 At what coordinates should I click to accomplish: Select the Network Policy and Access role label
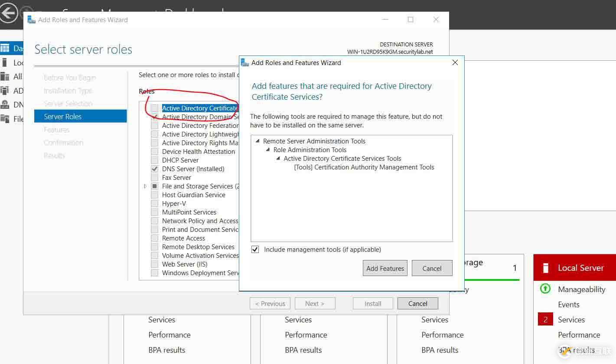pyautogui.click(x=200, y=221)
